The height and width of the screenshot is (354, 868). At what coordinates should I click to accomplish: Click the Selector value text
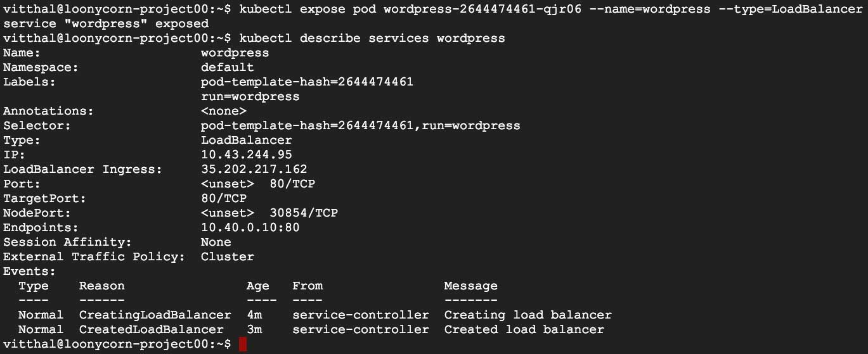click(360, 125)
